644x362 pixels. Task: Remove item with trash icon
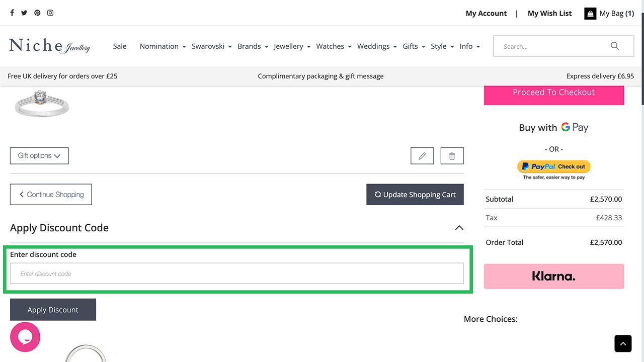(452, 156)
